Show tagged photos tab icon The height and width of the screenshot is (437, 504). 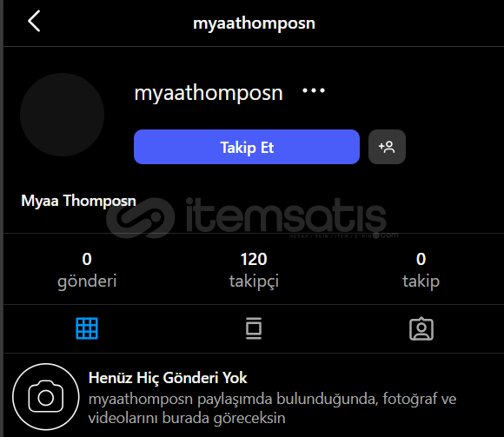pyautogui.click(x=421, y=328)
